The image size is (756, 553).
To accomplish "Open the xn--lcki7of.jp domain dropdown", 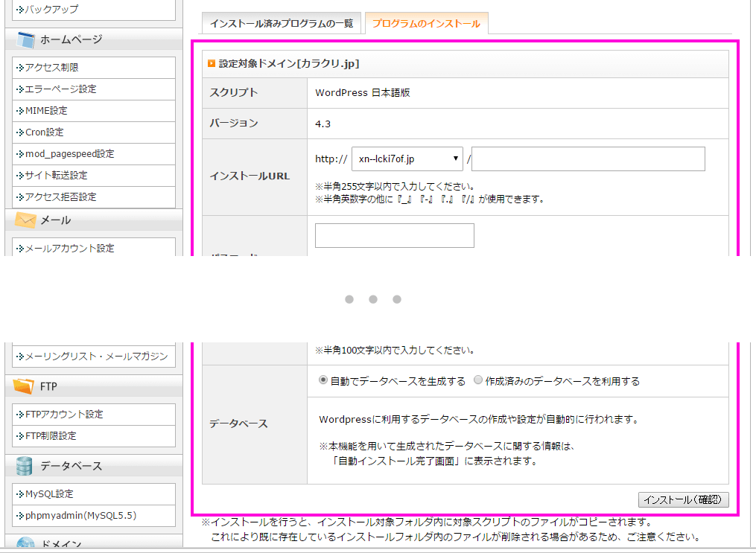I will pos(407,159).
